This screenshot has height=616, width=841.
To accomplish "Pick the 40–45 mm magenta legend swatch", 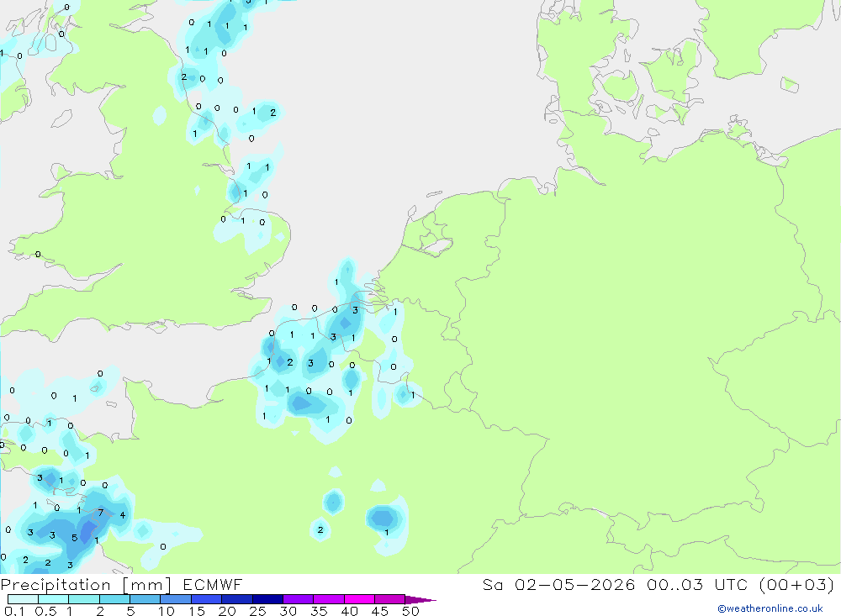I will (359, 599).
